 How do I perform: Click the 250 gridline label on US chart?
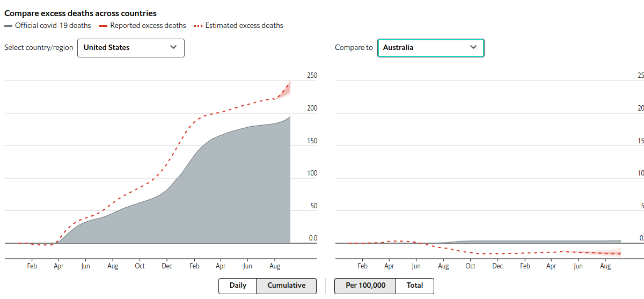pyautogui.click(x=312, y=76)
